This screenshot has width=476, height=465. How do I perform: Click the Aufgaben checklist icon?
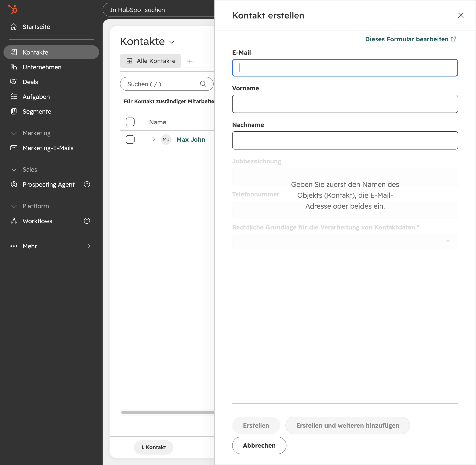(x=14, y=96)
